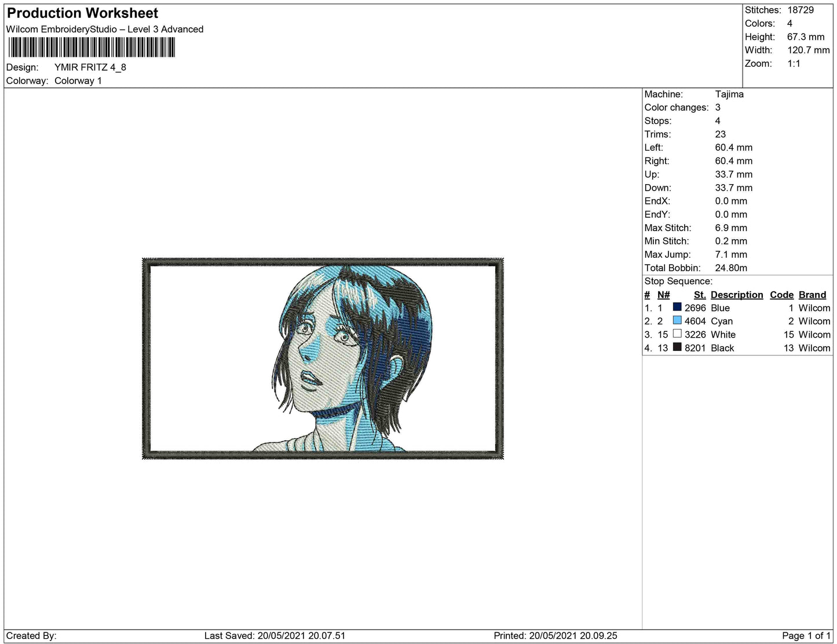This screenshot has height=644, width=837.
Task: Click the "Black" description text
Action: (722, 347)
